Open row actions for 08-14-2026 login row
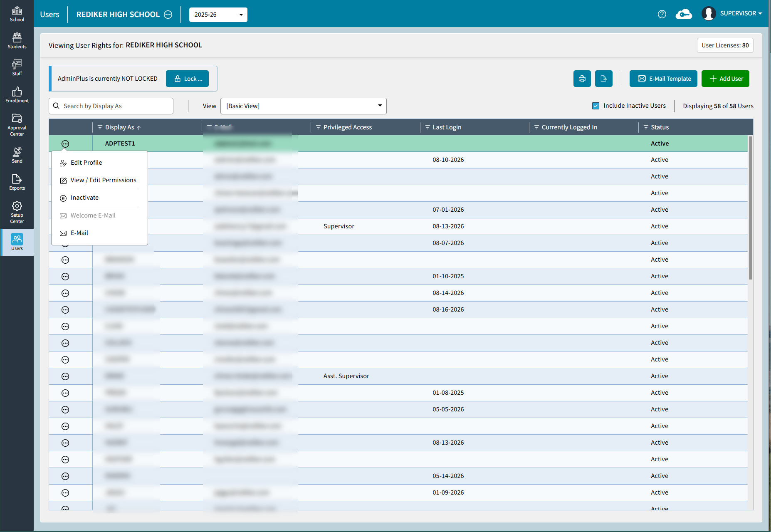Screen dimensions: 771x532 pyautogui.click(x=65, y=293)
